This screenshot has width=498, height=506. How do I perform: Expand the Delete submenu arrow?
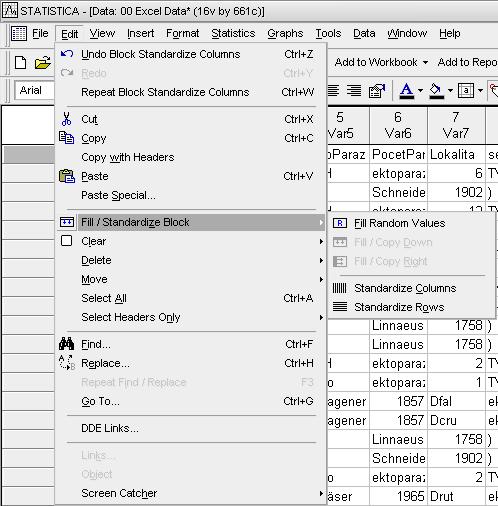pos(321,260)
